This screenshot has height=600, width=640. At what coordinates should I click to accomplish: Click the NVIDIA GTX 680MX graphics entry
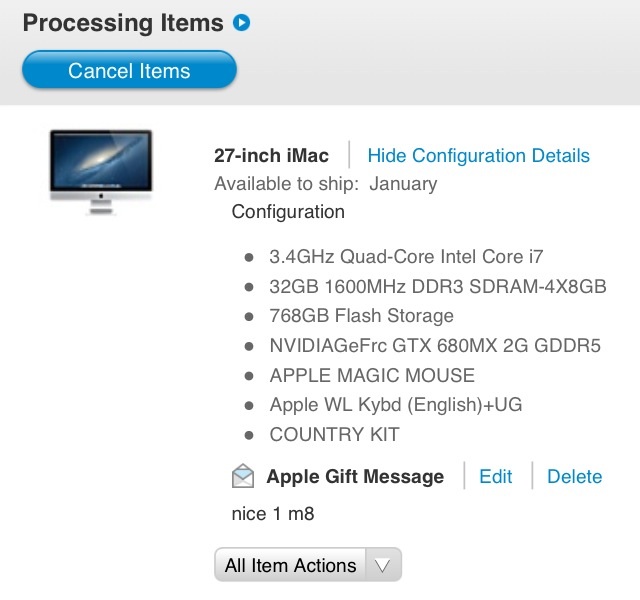click(435, 346)
